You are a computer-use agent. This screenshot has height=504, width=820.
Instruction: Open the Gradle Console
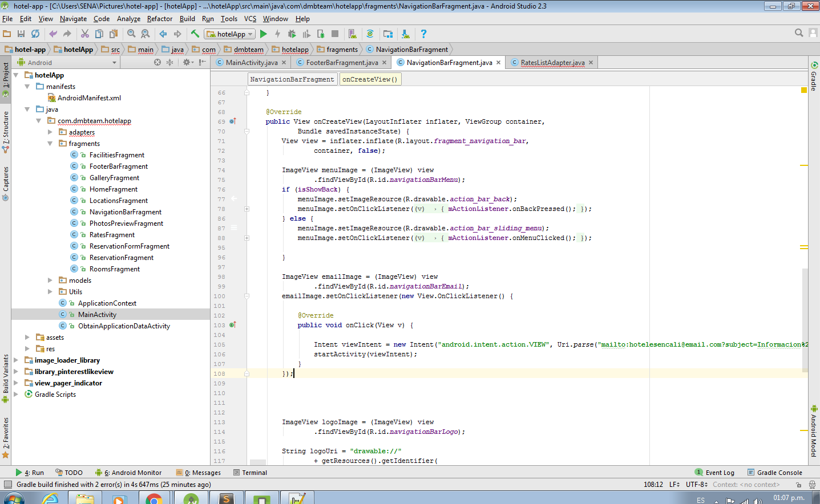point(775,473)
